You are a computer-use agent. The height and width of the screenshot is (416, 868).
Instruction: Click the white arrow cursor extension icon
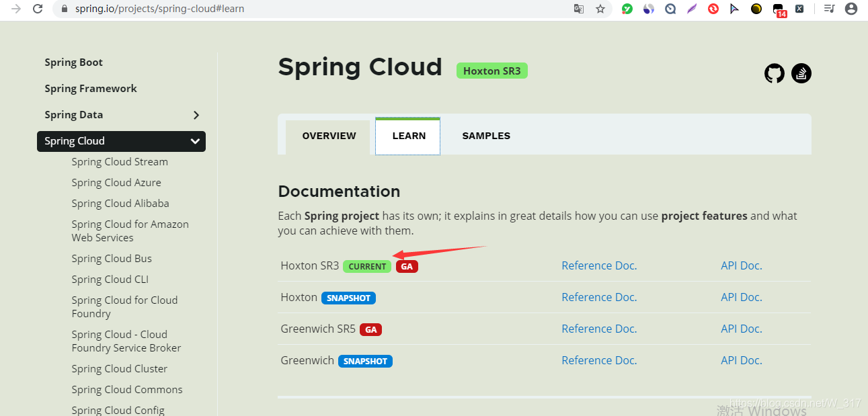click(x=734, y=9)
